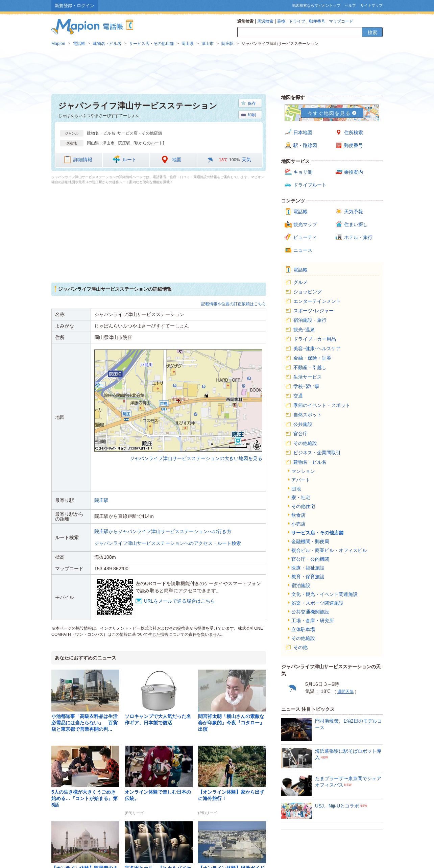
Task: Click 記載情報や位置の訂正依頼はこちら link
Action: [233, 304]
